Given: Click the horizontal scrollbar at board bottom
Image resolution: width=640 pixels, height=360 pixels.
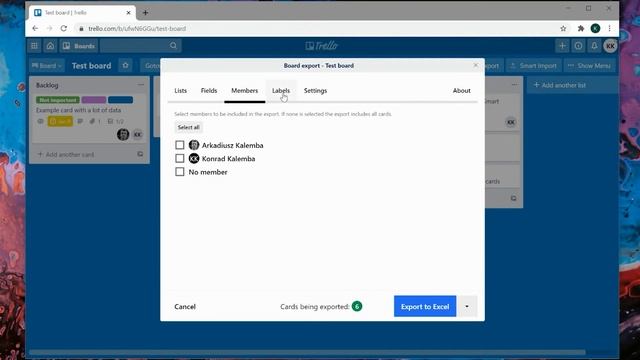Looking at the screenshot, I should tap(307, 352).
